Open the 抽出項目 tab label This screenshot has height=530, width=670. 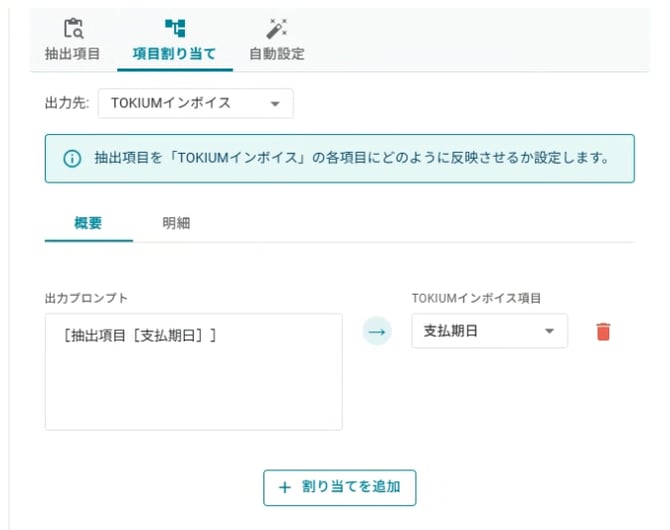(x=72, y=54)
